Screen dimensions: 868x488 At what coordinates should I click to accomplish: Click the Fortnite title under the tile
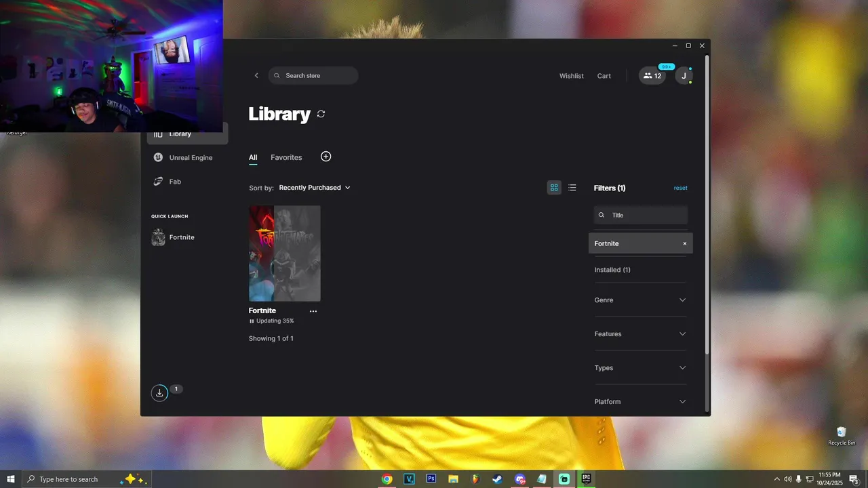point(262,310)
